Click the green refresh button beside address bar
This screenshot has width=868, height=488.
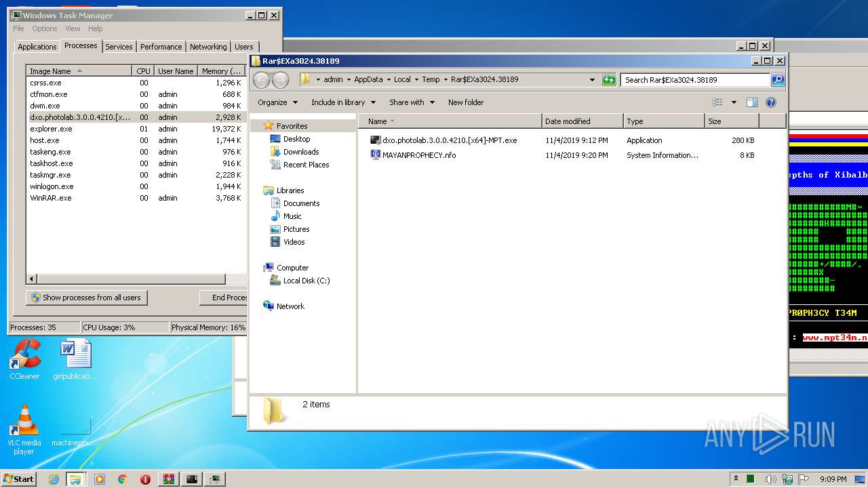coord(609,80)
